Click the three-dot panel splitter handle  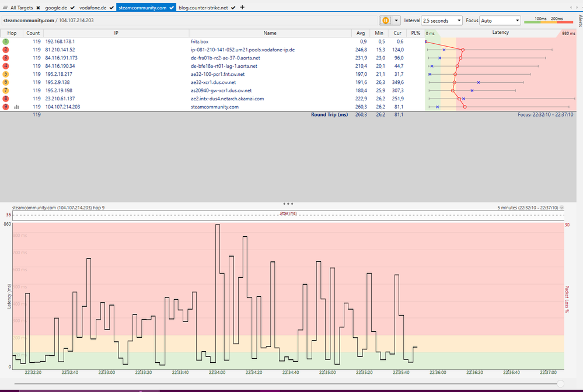point(288,204)
